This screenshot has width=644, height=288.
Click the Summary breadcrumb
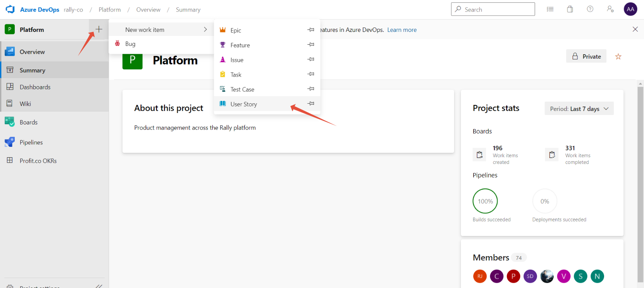point(188,10)
